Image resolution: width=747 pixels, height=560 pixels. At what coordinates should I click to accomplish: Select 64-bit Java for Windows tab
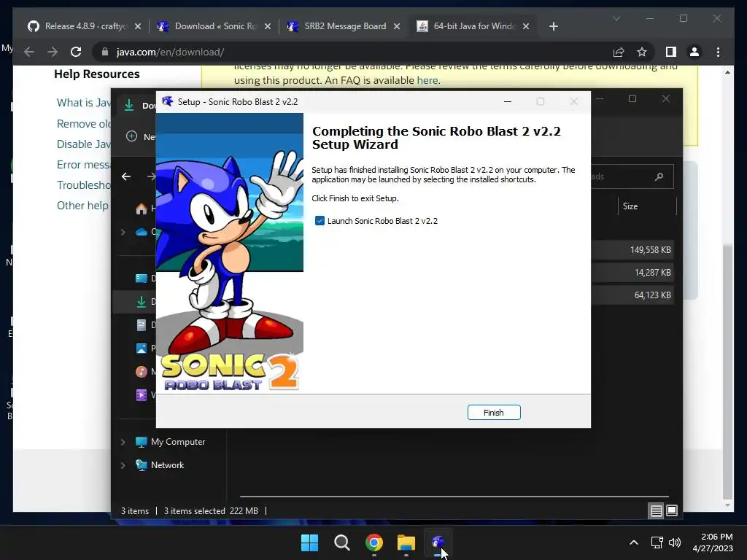coord(473,26)
